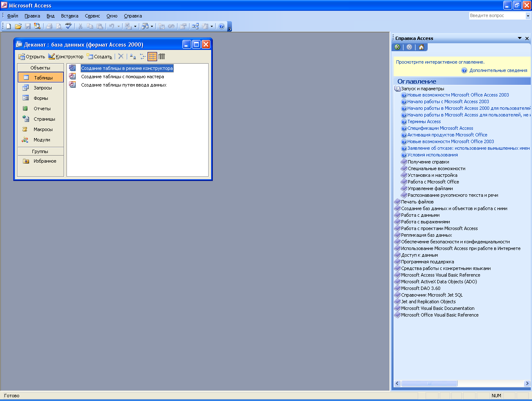Click the Analyze toolbar icon
Viewport: 532px width, 401px height.
pyautogui.click(x=145, y=26)
